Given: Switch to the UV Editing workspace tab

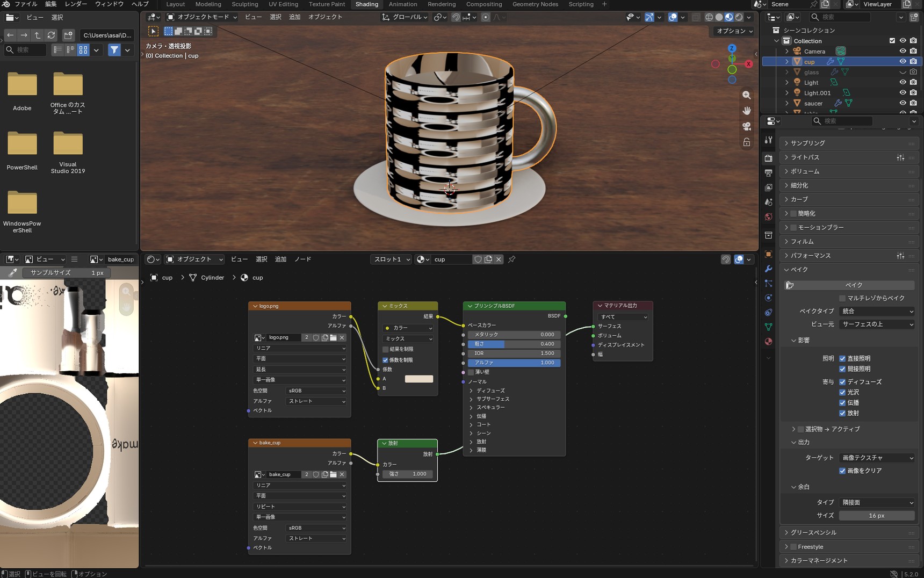Looking at the screenshot, I should pyautogui.click(x=283, y=4).
